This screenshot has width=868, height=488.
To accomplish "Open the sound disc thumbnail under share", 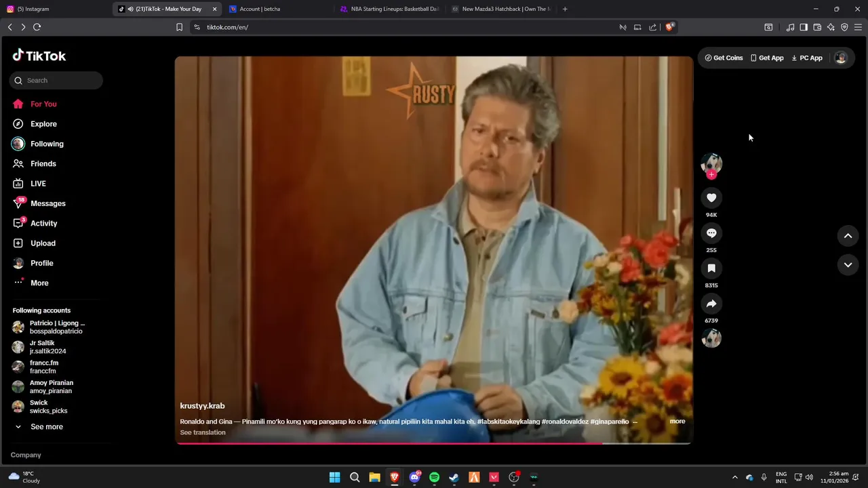I will click(x=711, y=338).
